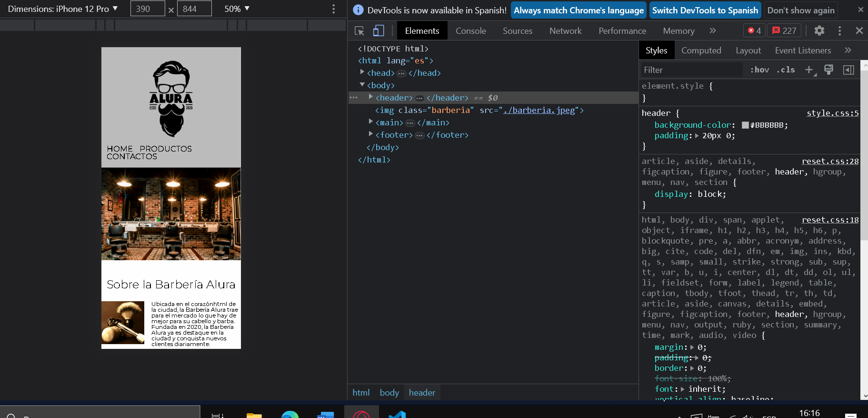The height and width of the screenshot is (418, 868).
Task: Click the device height field showing 844
Action: pos(194,9)
